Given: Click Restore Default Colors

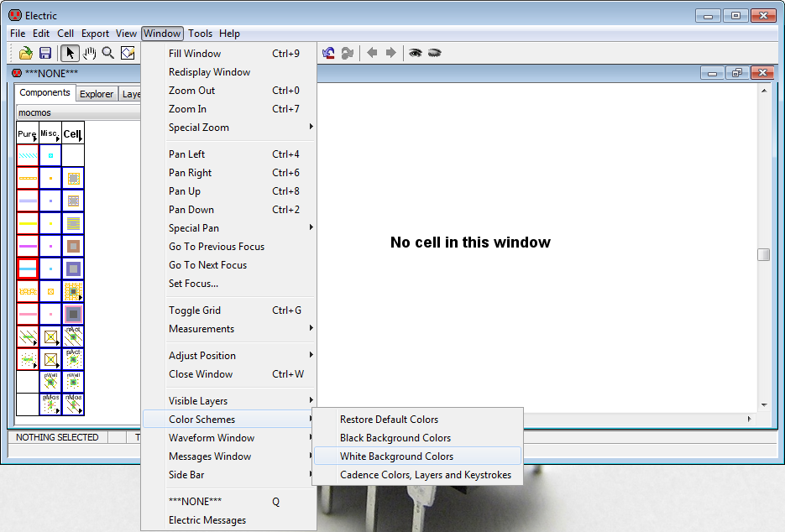Looking at the screenshot, I should (389, 420).
